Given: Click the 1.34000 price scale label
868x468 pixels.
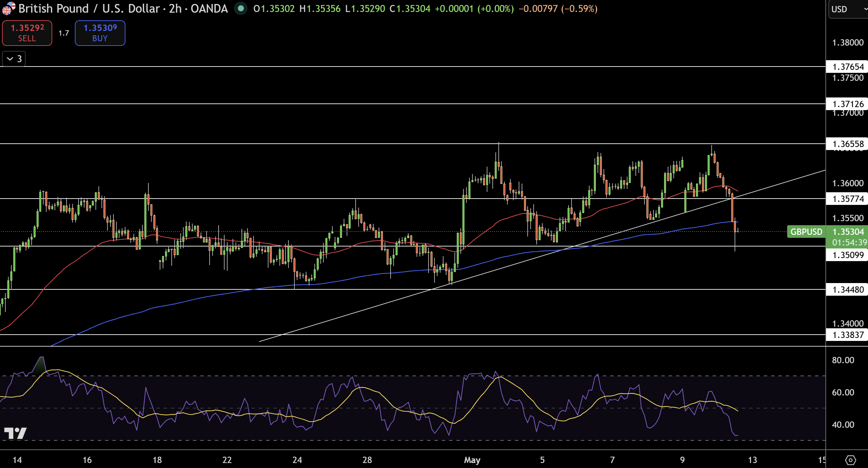Looking at the screenshot, I should 848,323.
